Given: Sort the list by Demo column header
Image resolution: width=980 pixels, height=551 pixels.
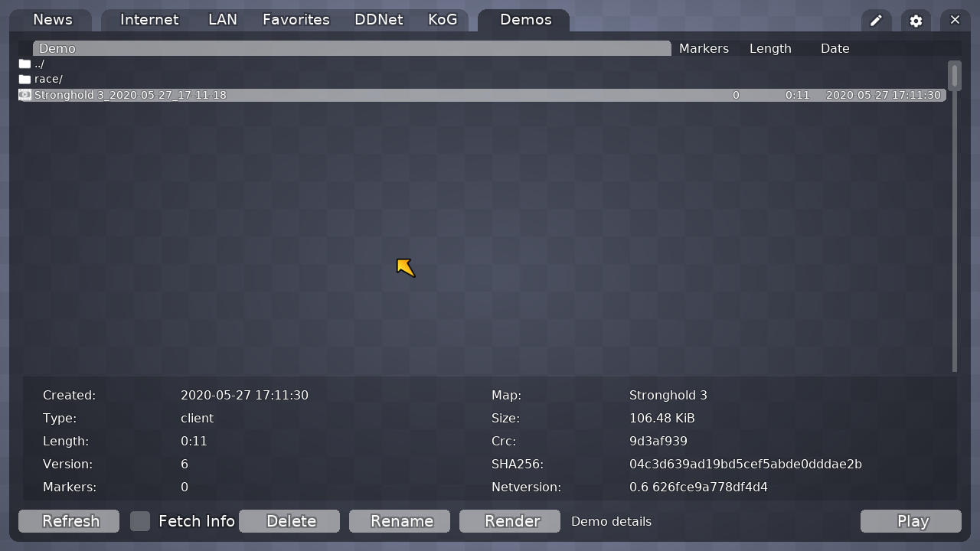Looking at the screenshot, I should point(351,48).
